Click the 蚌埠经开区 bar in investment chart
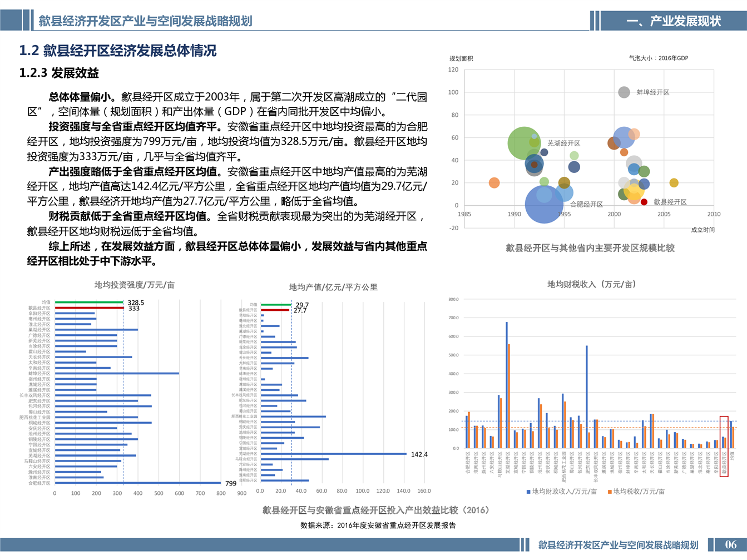 (117, 374)
